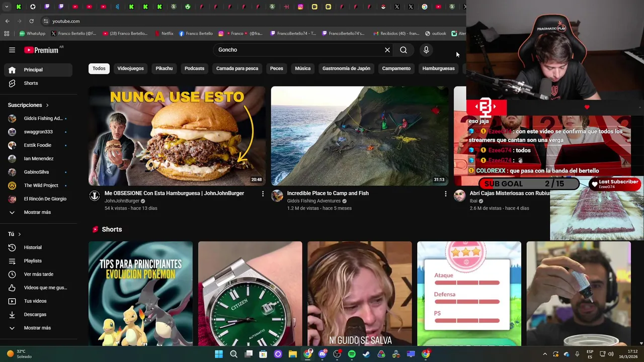Select the Podcasts filter chip
The width and height of the screenshot is (644, 362).
(x=194, y=68)
